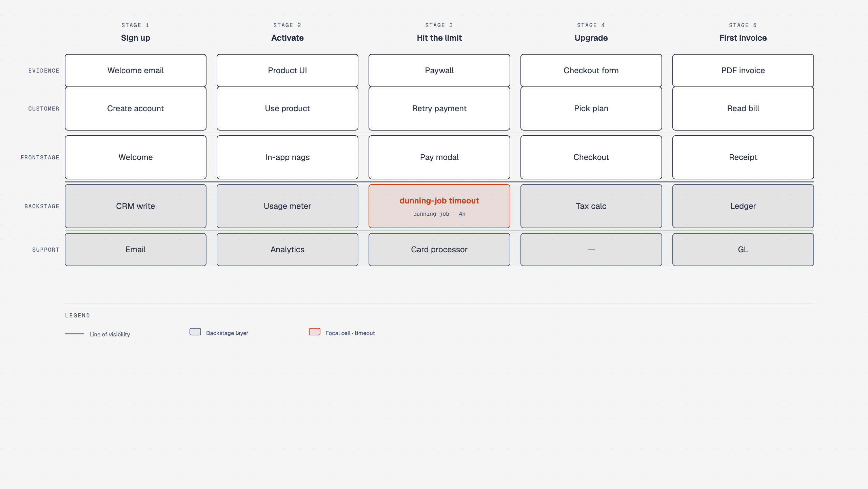Click the Backstage layer legend swatch

(195, 332)
